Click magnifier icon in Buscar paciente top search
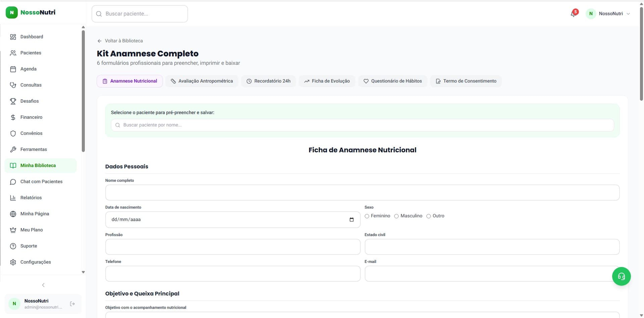This screenshot has width=644, height=318. coord(99,14)
